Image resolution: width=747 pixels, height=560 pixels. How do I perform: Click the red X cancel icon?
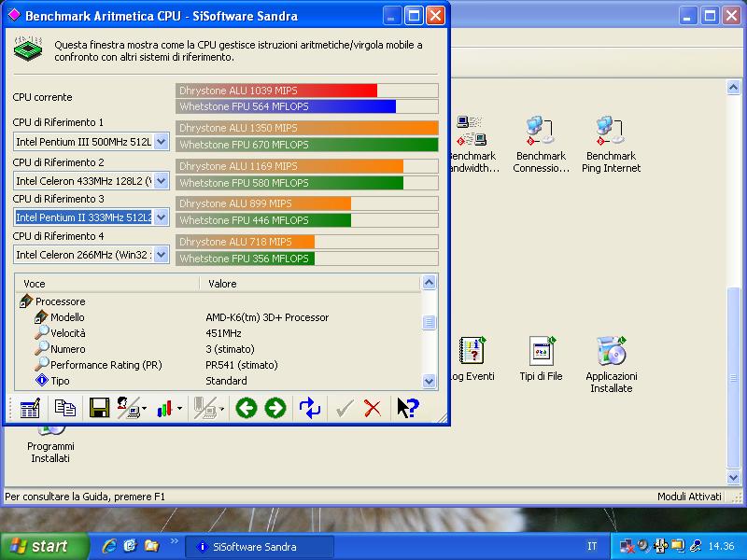373,408
